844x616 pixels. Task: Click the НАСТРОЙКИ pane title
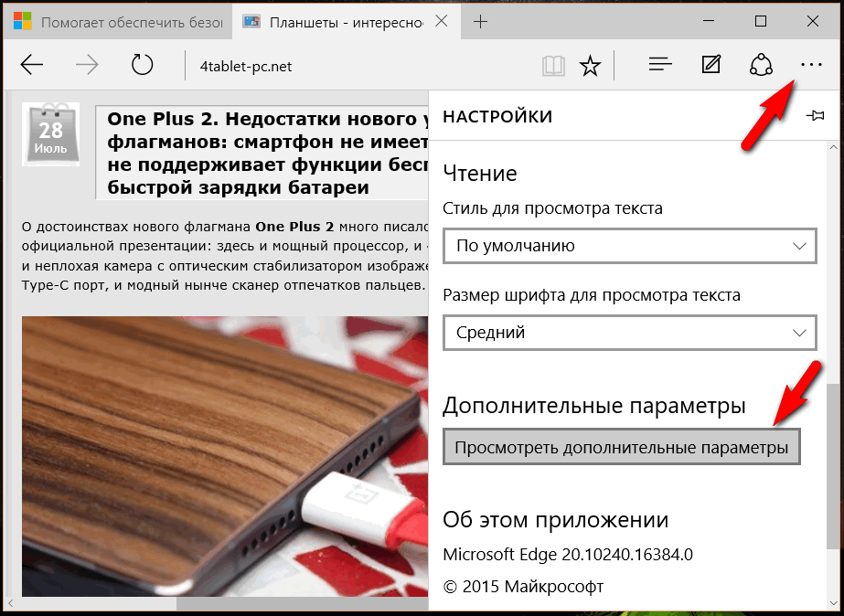point(497,116)
